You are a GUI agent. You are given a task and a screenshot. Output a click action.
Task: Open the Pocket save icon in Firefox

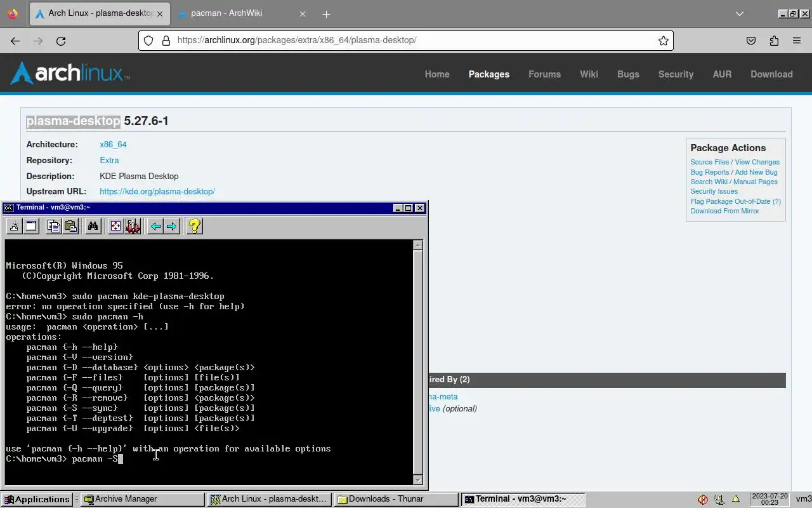pyautogui.click(x=751, y=41)
